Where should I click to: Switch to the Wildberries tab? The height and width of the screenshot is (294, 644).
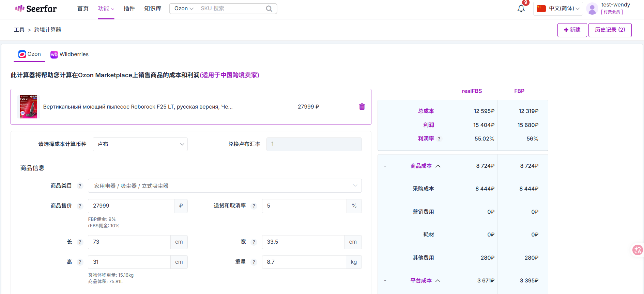70,54
